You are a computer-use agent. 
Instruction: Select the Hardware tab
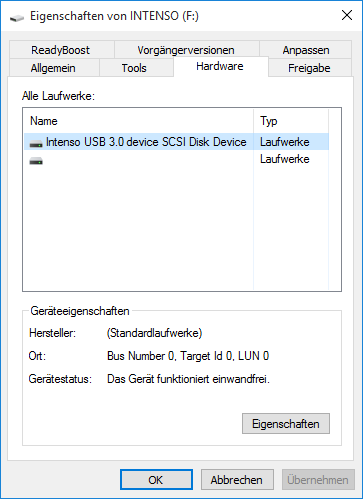click(220, 66)
